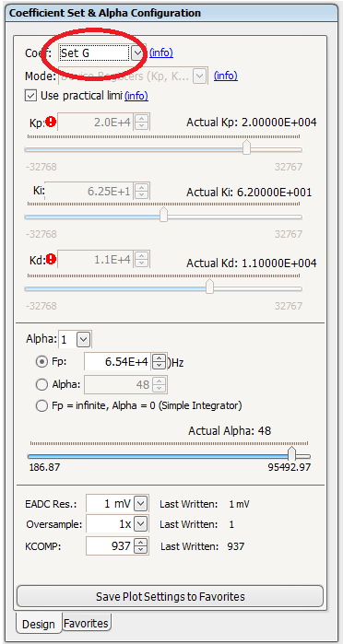Click Save Plot Settings to Favorites button

(x=170, y=596)
